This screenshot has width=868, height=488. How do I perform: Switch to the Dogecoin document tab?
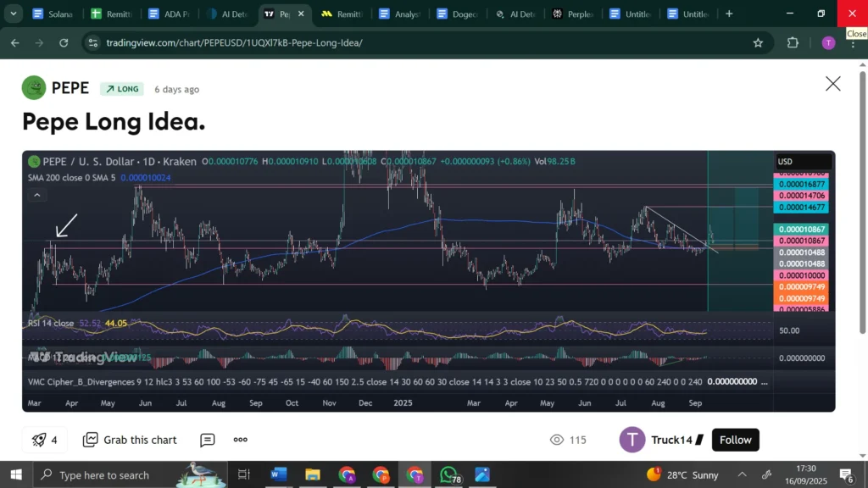pyautogui.click(x=457, y=14)
